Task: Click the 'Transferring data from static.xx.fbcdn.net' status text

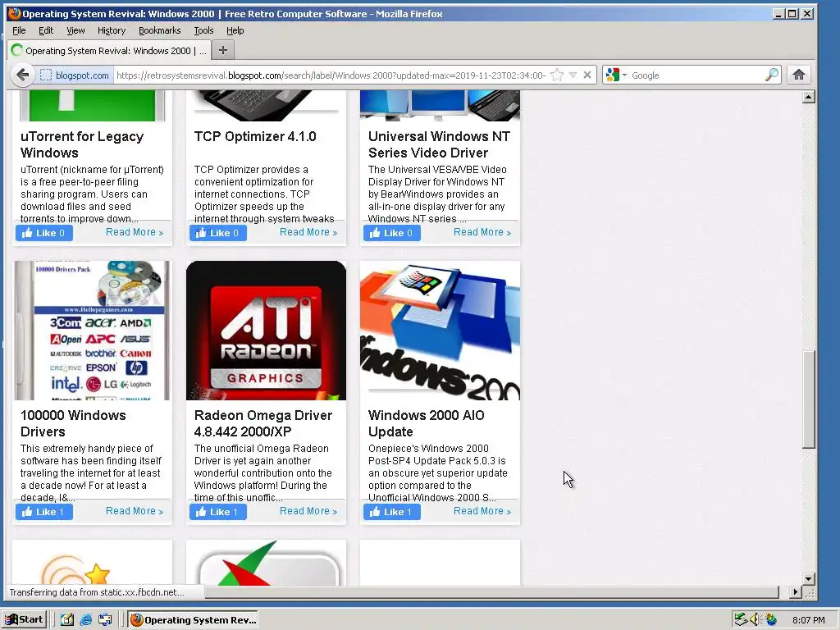Action: click(x=97, y=592)
